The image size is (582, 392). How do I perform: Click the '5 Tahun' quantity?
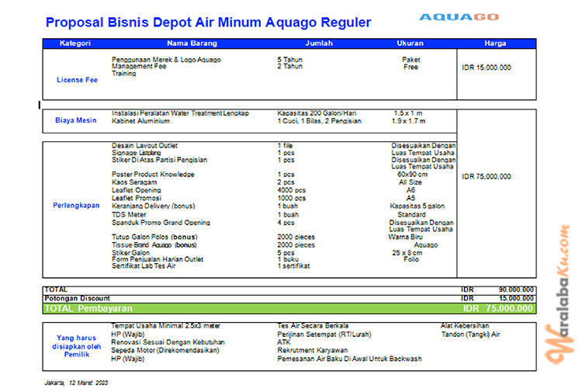[x=290, y=60]
